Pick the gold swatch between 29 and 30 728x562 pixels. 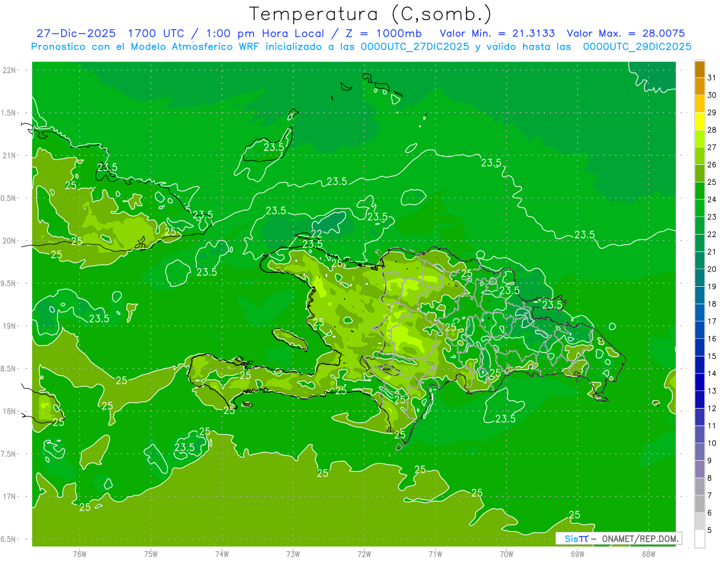(x=699, y=104)
